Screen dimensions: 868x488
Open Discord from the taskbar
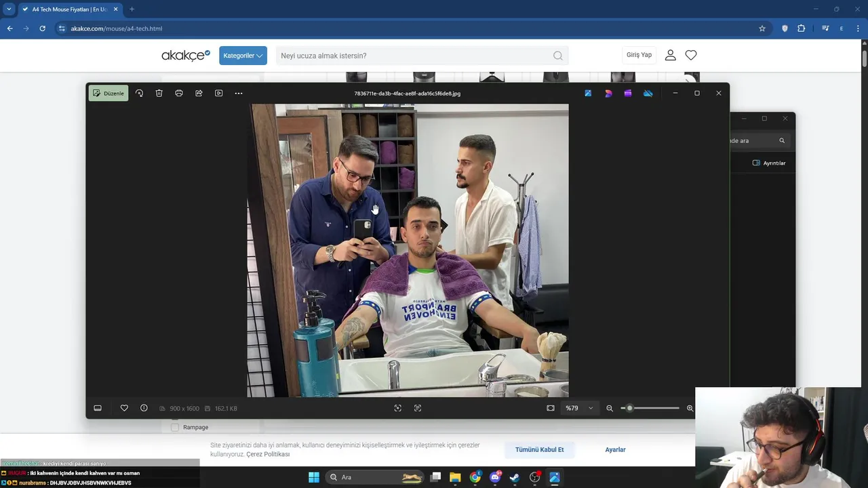[495, 477]
